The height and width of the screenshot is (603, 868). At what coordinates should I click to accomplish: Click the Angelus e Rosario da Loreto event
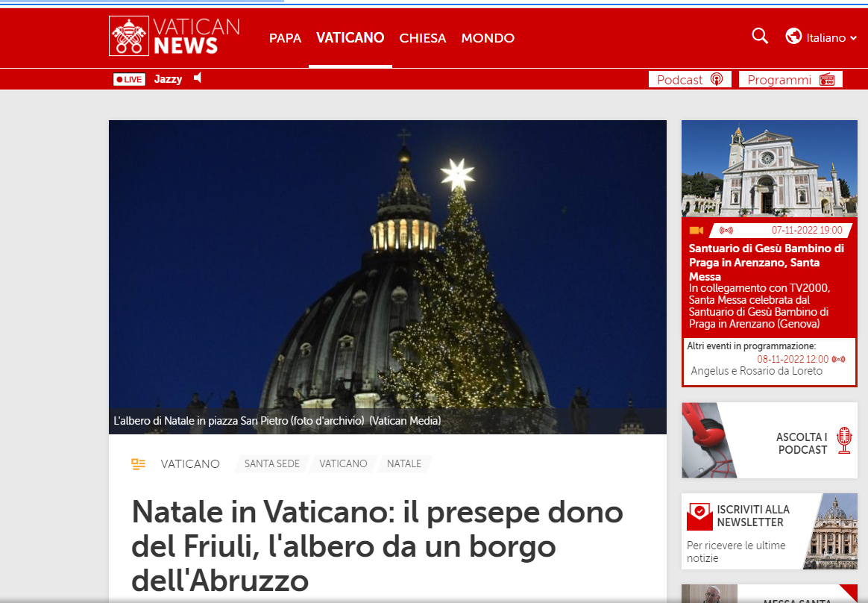[756, 371]
